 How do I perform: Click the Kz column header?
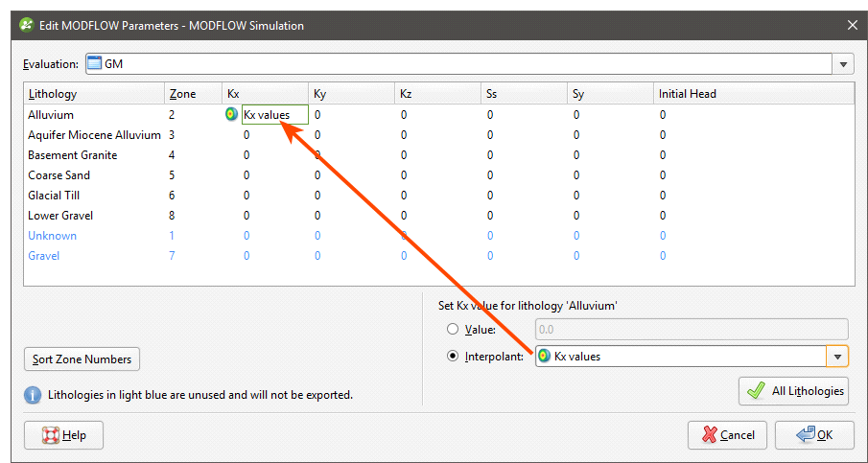pos(438,94)
